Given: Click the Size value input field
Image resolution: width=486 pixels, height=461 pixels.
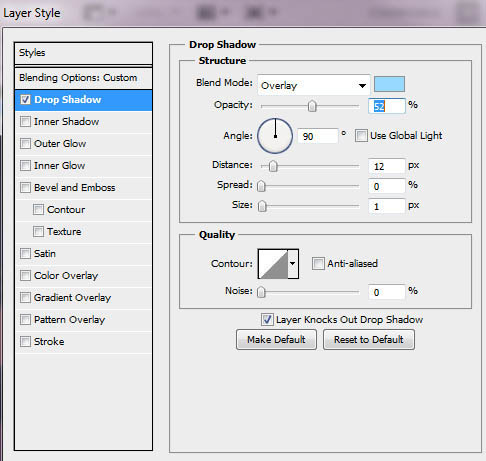Looking at the screenshot, I should (387, 206).
